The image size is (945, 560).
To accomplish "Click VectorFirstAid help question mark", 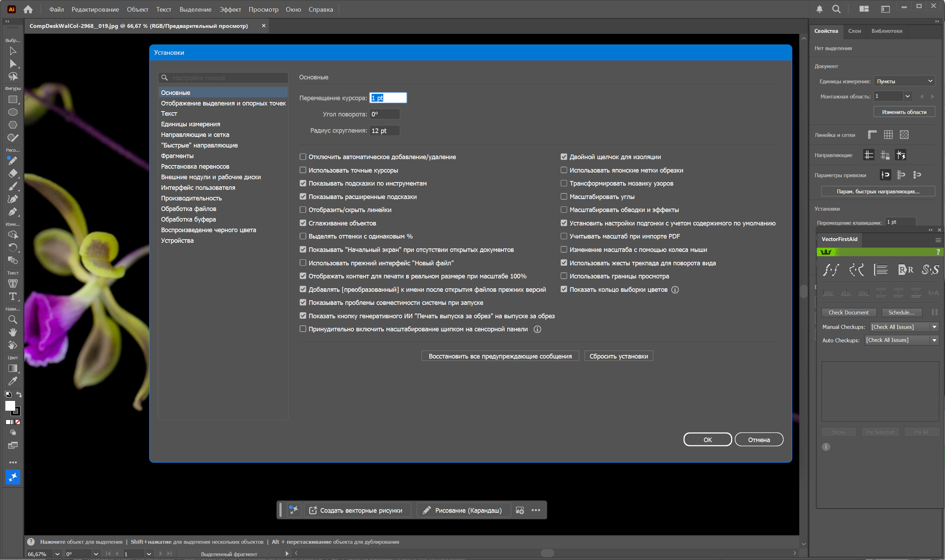I will [x=938, y=252].
